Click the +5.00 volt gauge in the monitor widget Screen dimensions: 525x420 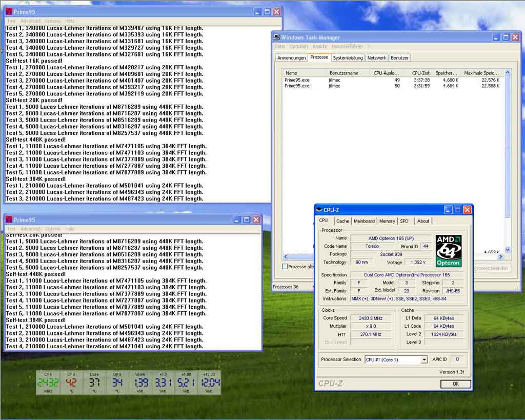186,383
